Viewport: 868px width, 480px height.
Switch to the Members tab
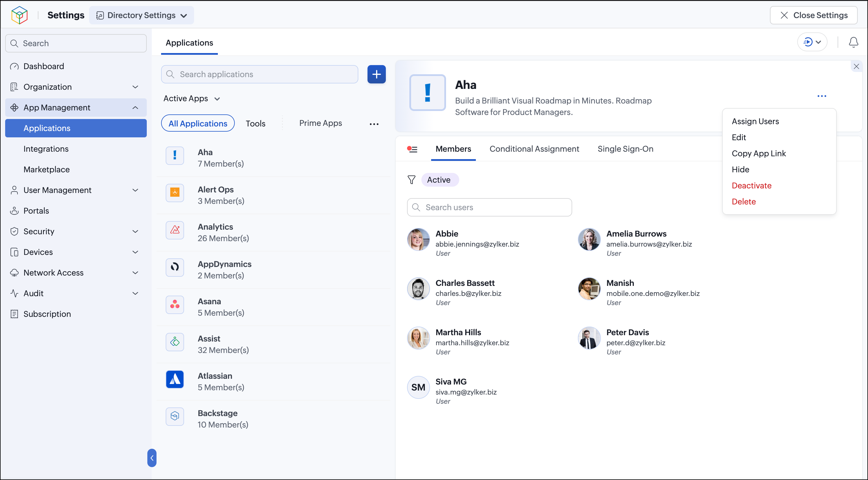tap(453, 149)
